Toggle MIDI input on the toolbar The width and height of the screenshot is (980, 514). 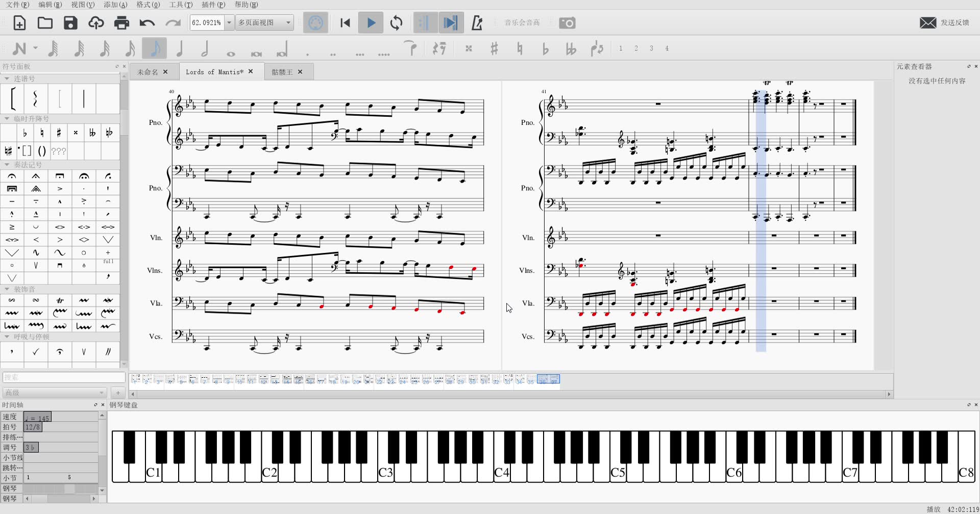click(315, 23)
